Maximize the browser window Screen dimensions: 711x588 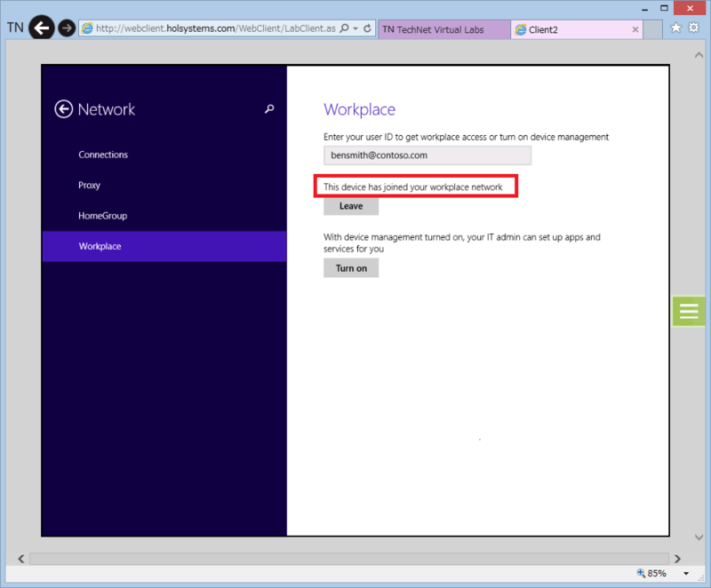tap(664, 8)
